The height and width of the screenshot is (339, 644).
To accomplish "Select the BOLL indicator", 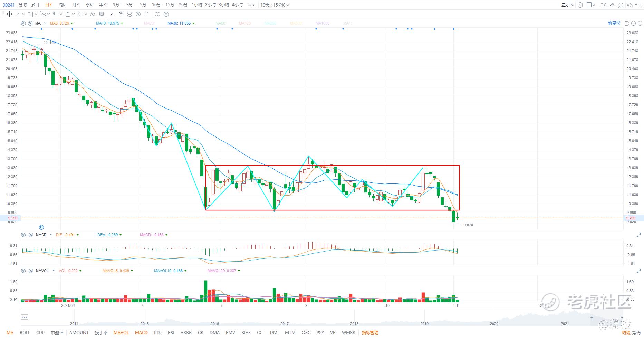I will [x=25, y=333].
